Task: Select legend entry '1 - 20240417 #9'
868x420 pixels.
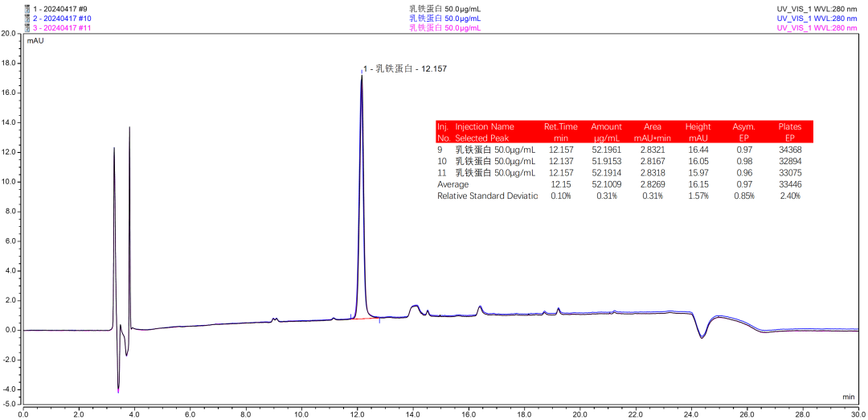Action: tap(59, 9)
